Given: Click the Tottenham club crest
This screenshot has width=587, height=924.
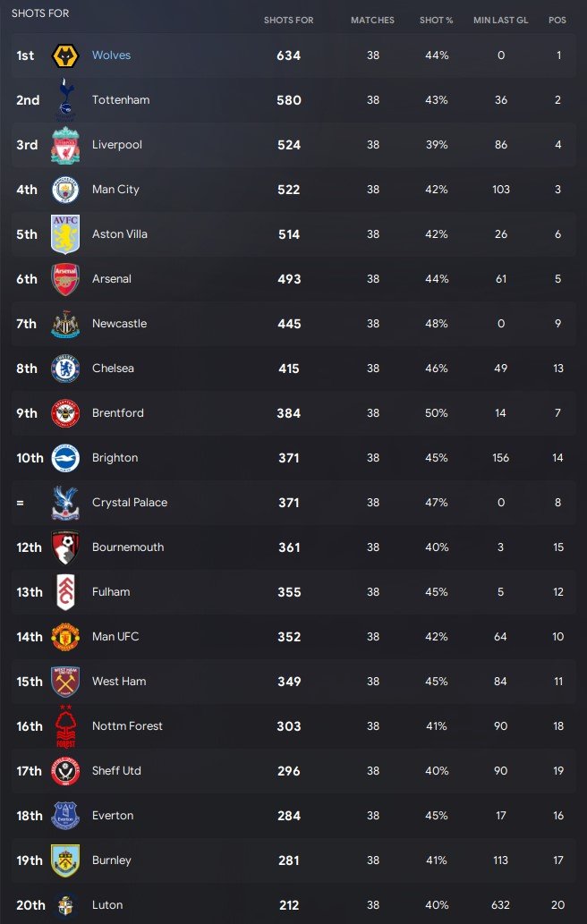Looking at the screenshot, I should coord(65,100).
